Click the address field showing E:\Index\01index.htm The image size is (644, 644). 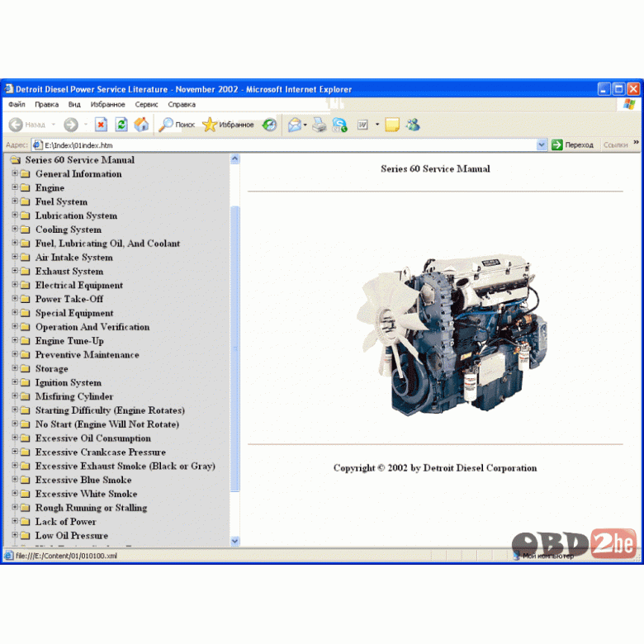(x=284, y=145)
